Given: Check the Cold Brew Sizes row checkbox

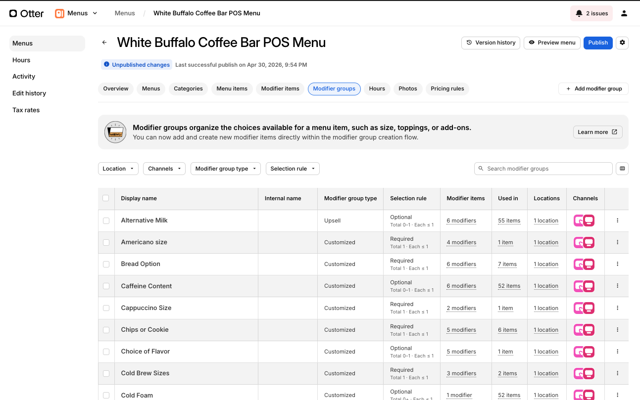Looking at the screenshot, I should click(106, 373).
